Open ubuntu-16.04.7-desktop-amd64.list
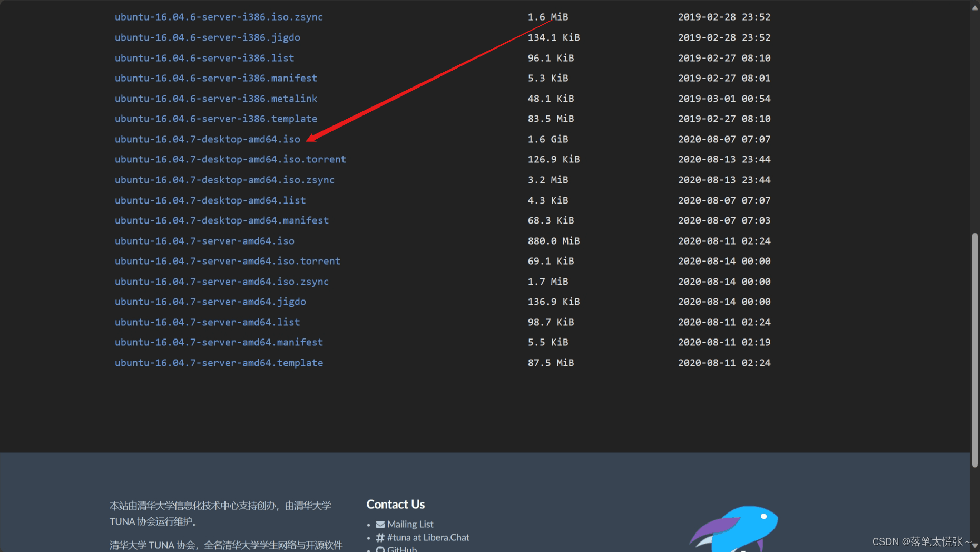The image size is (980, 552). tap(210, 200)
